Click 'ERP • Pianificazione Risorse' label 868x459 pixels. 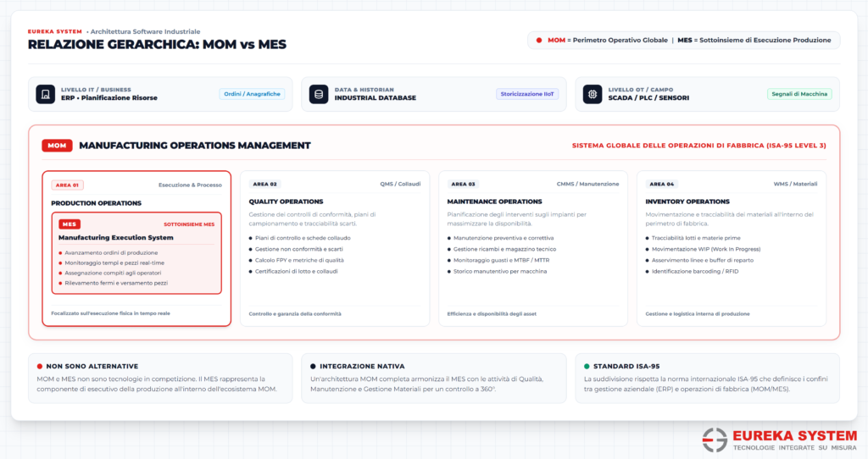click(109, 98)
